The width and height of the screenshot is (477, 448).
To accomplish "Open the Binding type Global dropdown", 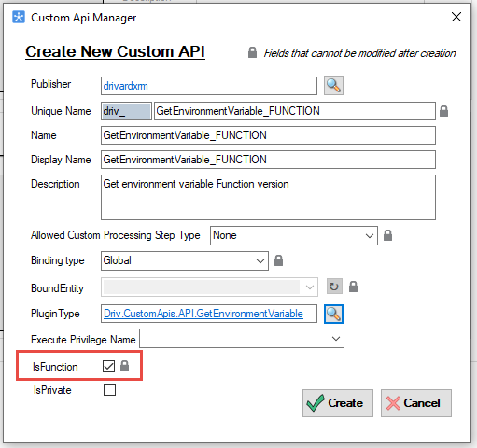I will pos(185,260).
